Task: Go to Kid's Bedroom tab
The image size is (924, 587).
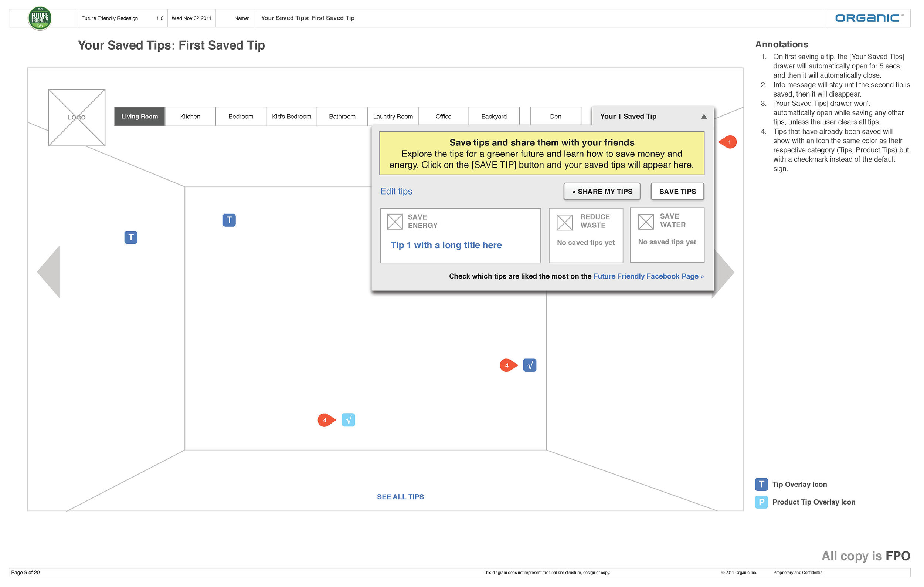Action: [292, 116]
